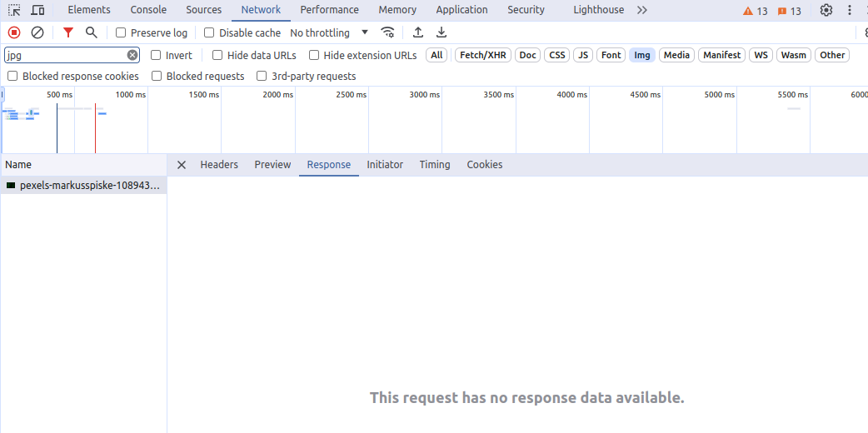The height and width of the screenshot is (433, 868).
Task: Open the Preview tab of request
Action: tap(272, 164)
